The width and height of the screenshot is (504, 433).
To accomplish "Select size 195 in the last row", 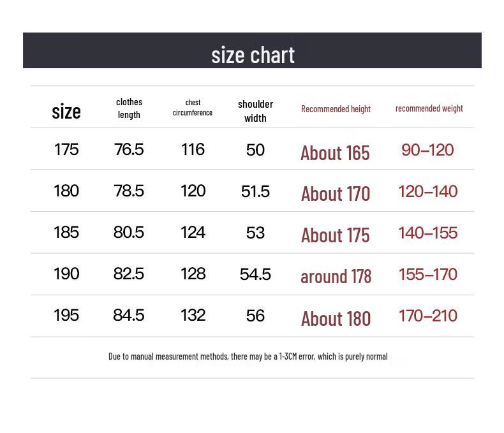I will click(66, 315).
